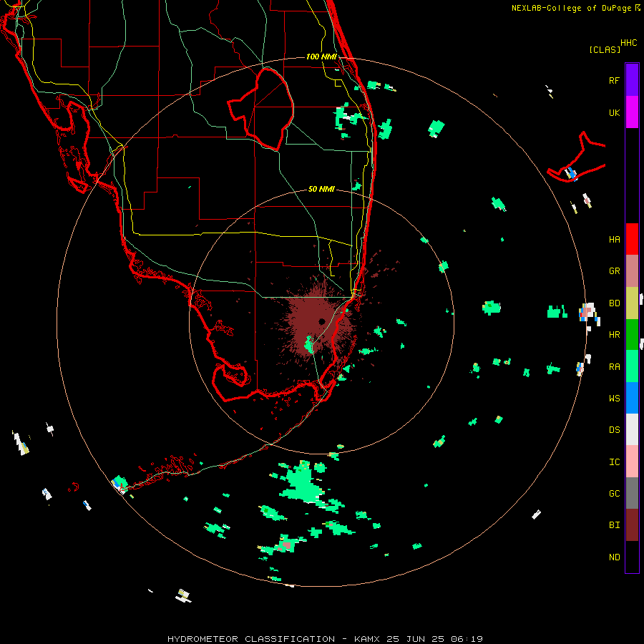Click the "GR" legend label
This screenshot has width=644, height=644.
click(x=614, y=271)
